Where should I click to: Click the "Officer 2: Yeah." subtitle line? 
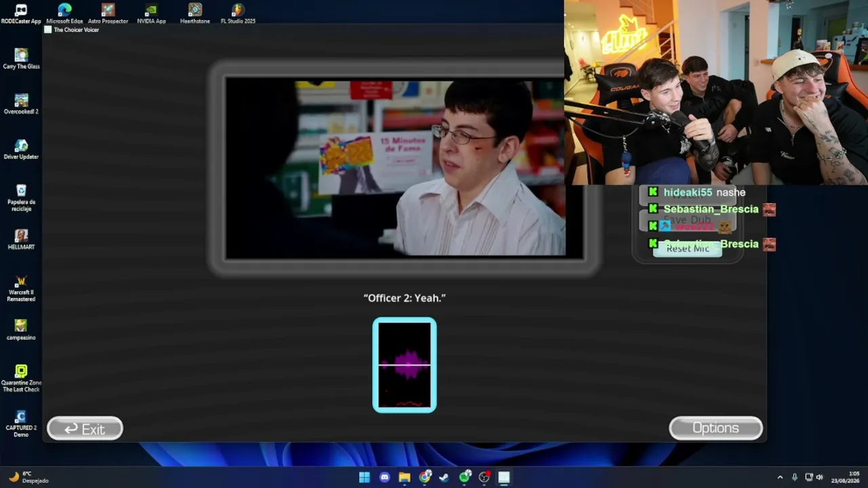404,298
